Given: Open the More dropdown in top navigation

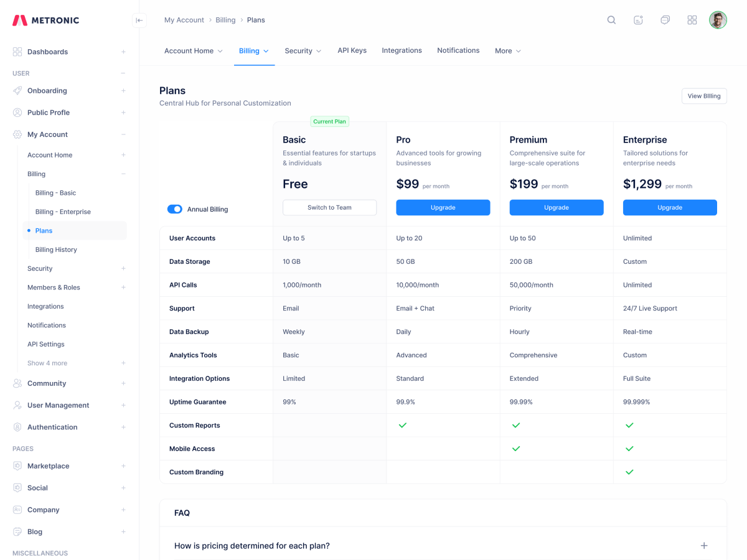Looking at the screenshot, I should click(x=507, y=51).
